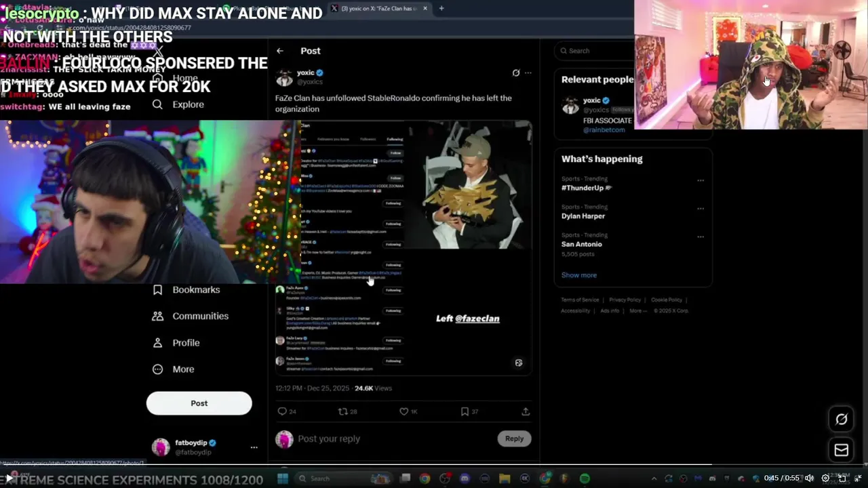Viewport: 868px width, 488px height.
Task: Open Accessibility footer link
Action: (x=576, y=310)
